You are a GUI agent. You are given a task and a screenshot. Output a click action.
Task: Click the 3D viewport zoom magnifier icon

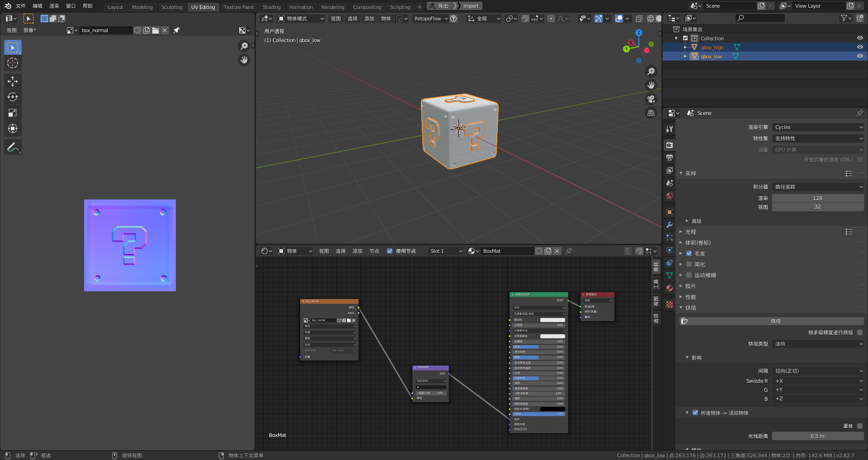point(651,71)
